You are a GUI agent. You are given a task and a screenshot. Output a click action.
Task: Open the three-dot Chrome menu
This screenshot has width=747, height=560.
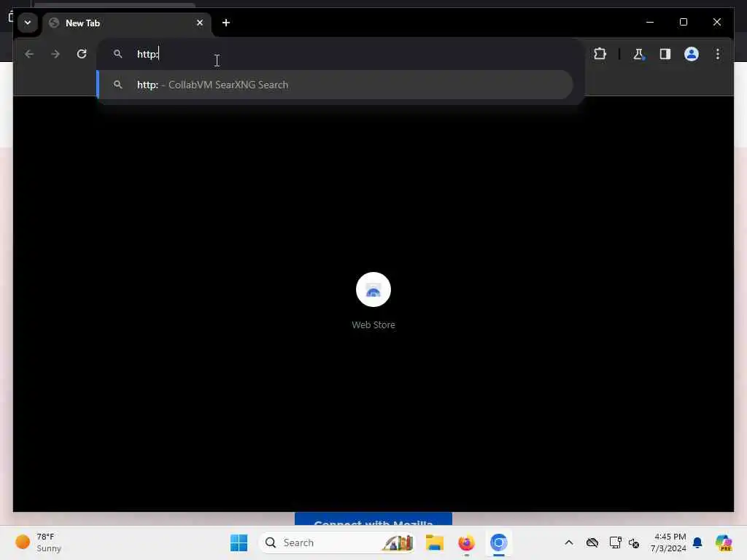pyautogui.click(x=718, y=54)
